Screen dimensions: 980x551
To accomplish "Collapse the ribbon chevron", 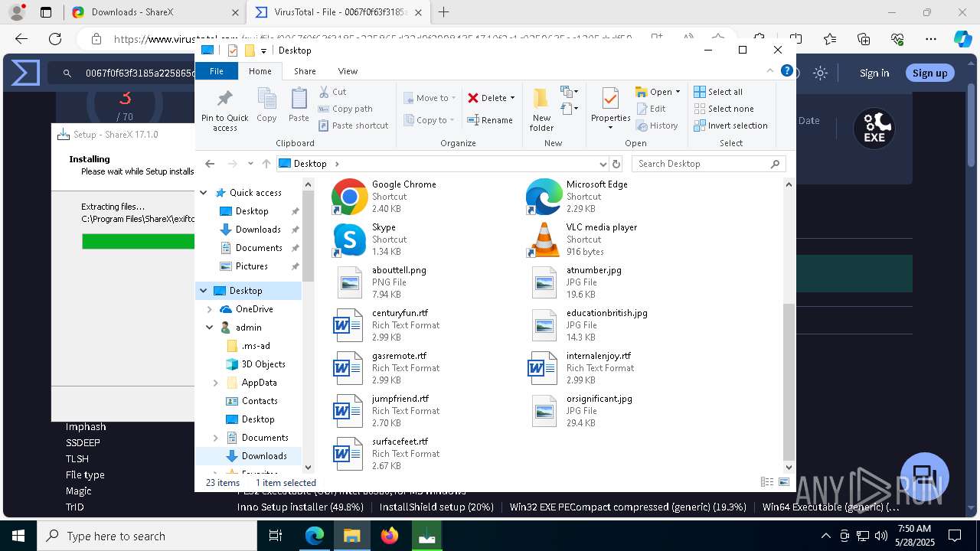I will (x=771, y=70).
